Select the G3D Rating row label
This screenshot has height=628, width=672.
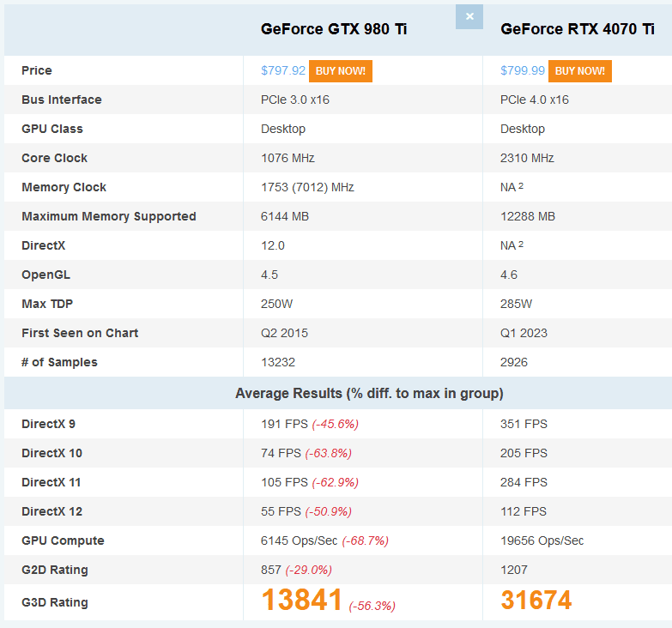click(x=55, y=602)
